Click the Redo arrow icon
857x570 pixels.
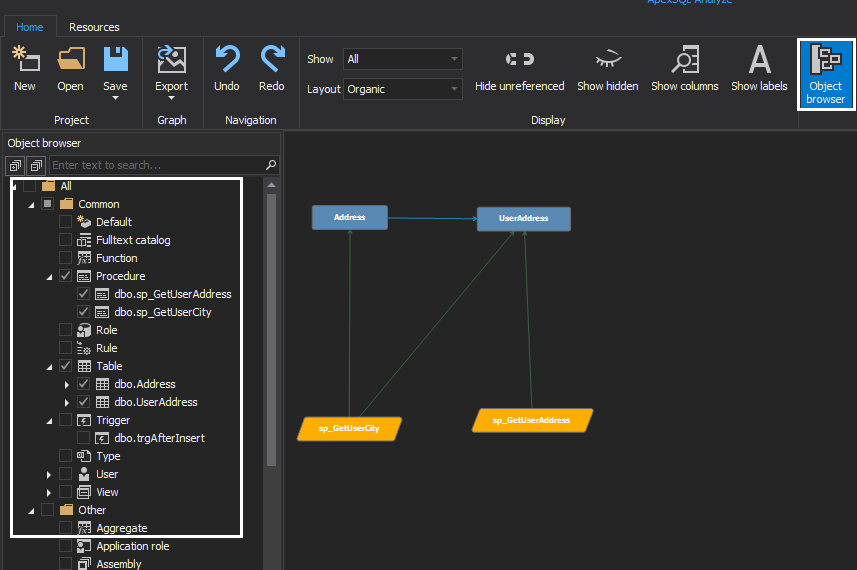pos(272,61)
